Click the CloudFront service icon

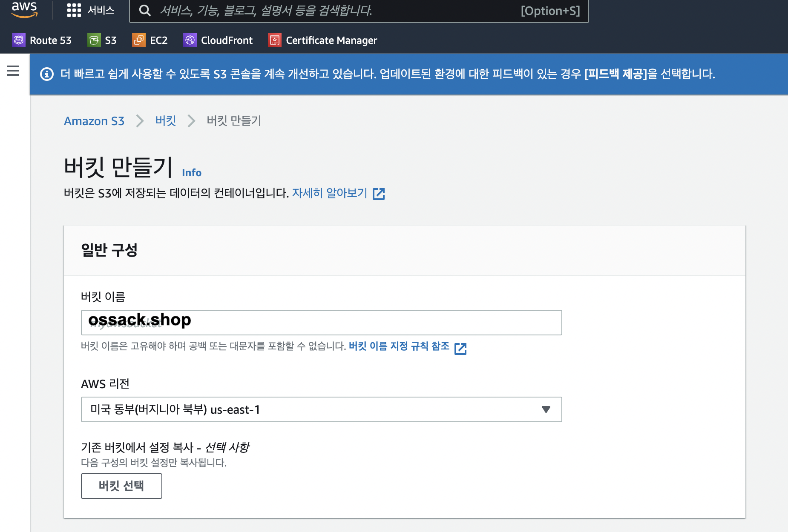pyautogui.click(x=190, y=40)
